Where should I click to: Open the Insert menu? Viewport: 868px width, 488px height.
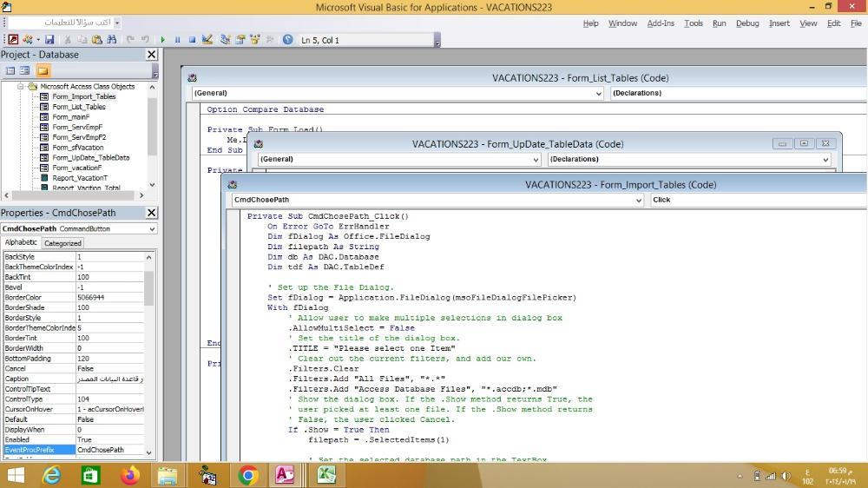click(x=779, y=23)
